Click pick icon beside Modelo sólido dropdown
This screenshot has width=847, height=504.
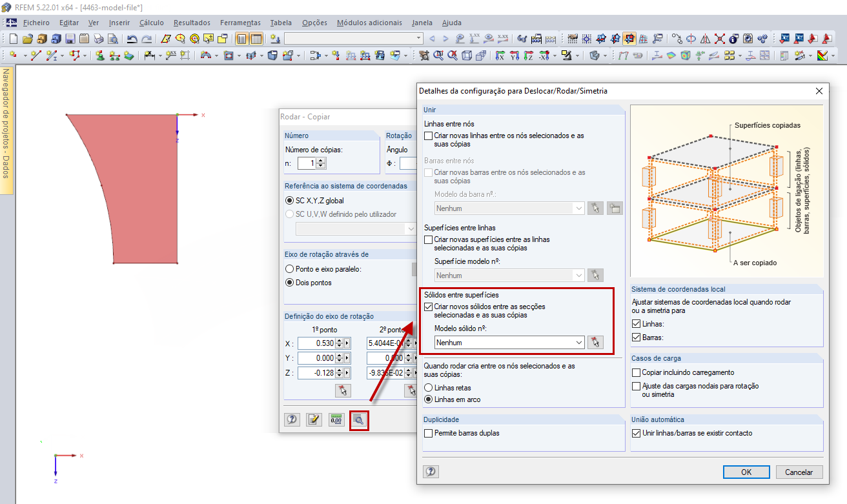pyautogui.click(x=595, y=343)
